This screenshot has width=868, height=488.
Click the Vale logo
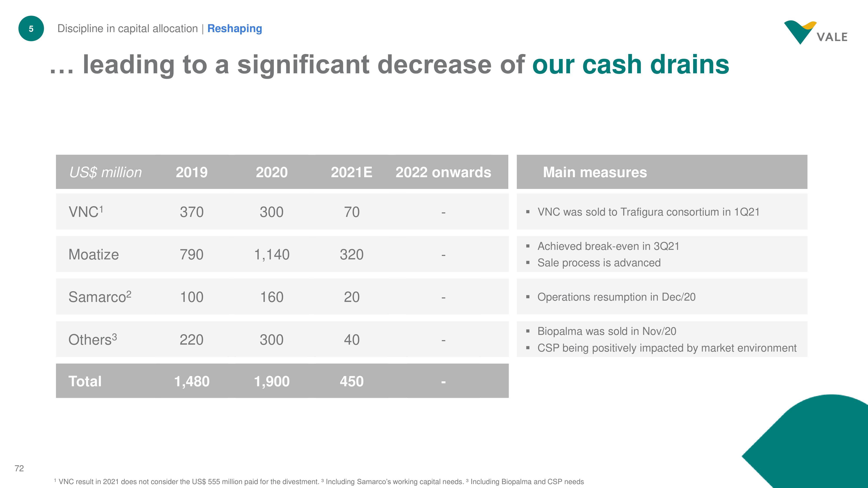coord(815,32)
